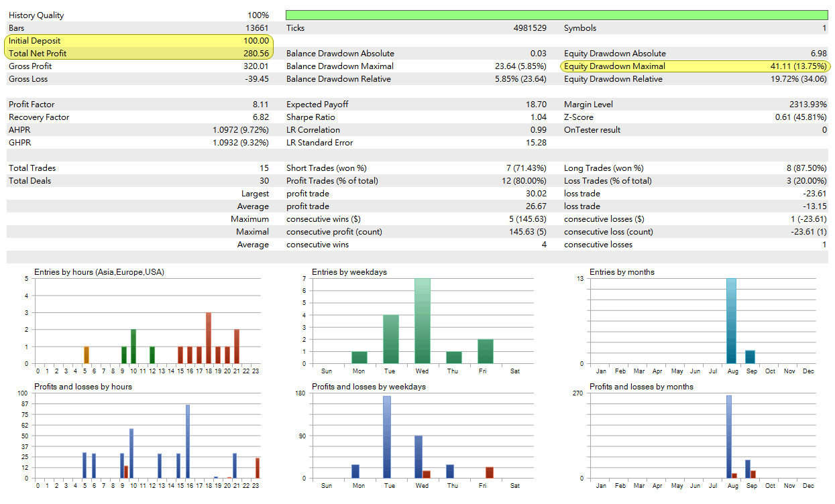Select Short Trades value "7 (71.43%)"
835x504 pixels.
pos(526,168)
